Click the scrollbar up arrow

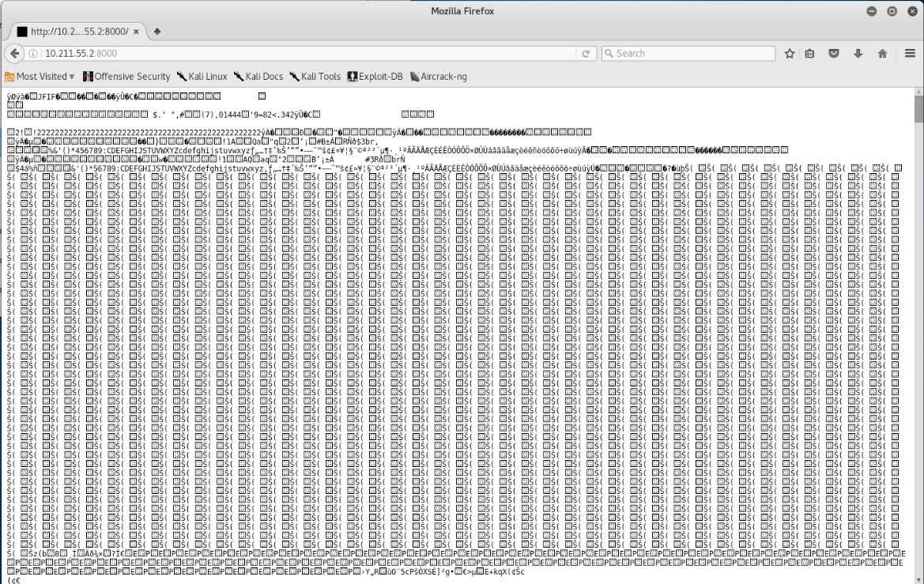919,92
